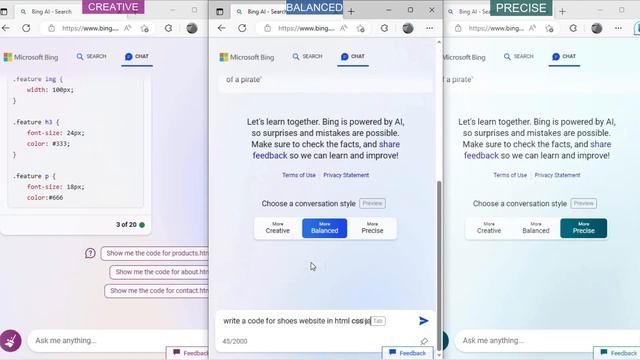Click vertical scrollbar in Balanced window
Viewport: 640px width, 360px height.
(x=439, y=265)
